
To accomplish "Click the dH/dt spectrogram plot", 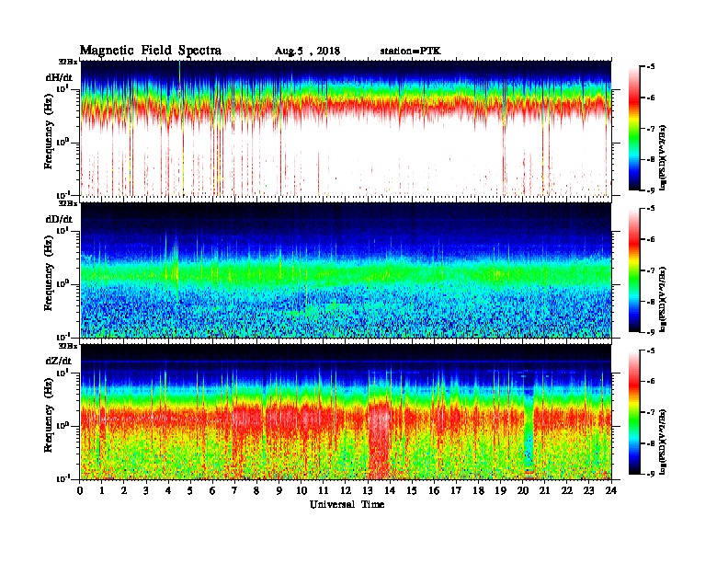I will point(346,128).
